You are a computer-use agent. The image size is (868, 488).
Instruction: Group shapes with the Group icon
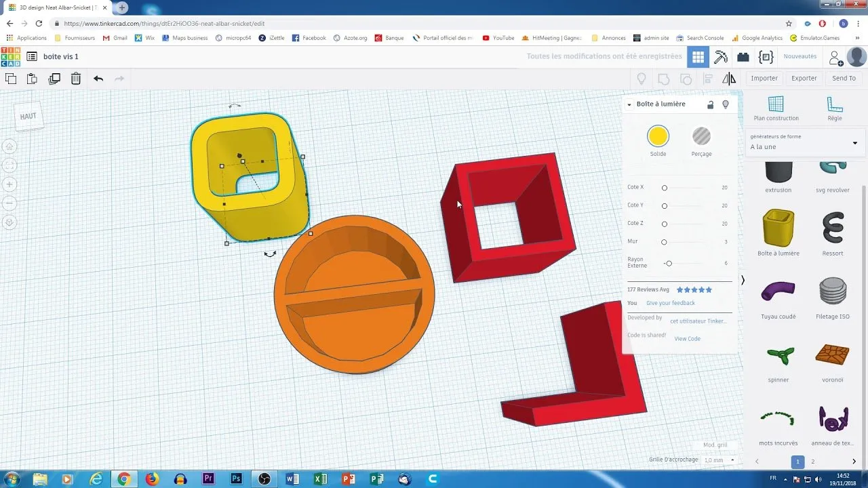[x=664, y=79]
